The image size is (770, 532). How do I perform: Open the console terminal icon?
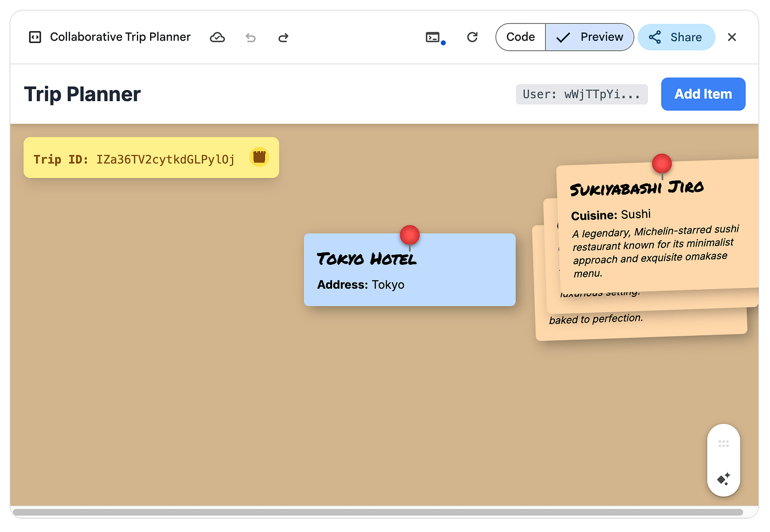(x=433, y=37)
